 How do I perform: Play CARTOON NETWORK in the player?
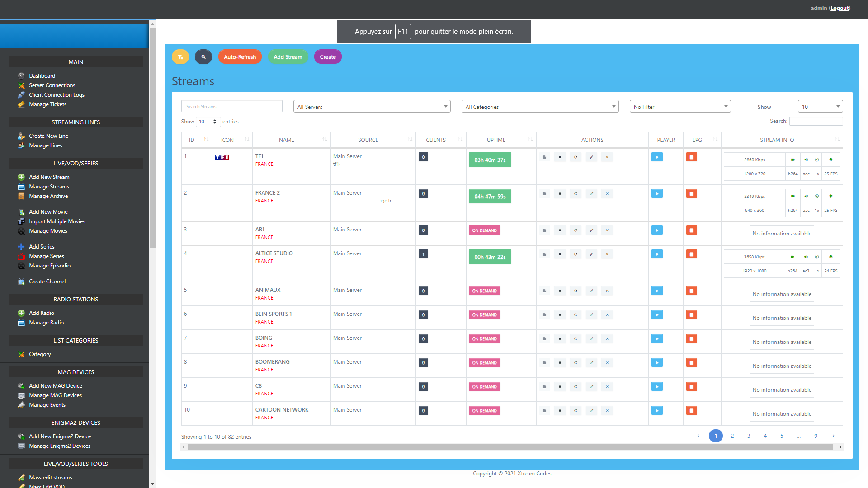[x=657, y=411]
